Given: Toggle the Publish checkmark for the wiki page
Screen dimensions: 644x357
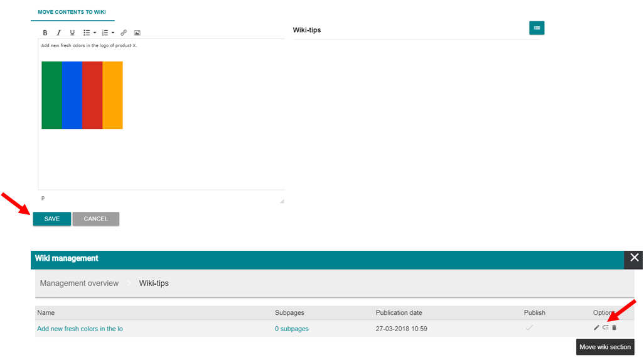Looking at the screenshot, I should point(529,328).
